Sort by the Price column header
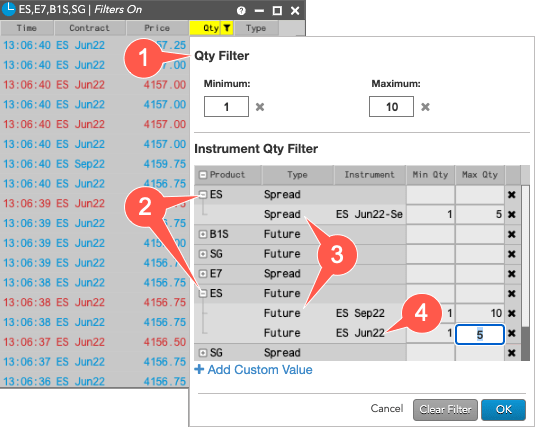This screenshot has width=535, height=427. [157, 28]
